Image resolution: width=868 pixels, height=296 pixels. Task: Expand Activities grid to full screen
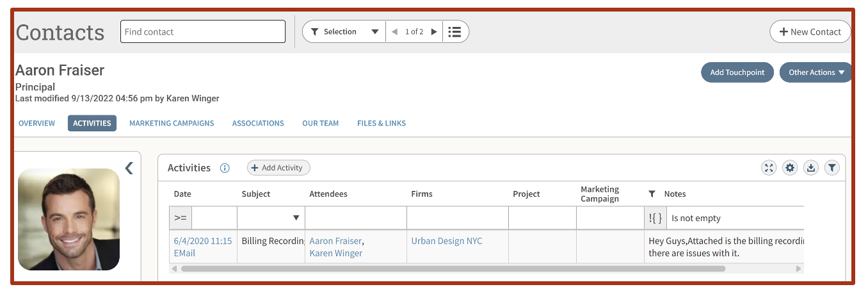769,168
